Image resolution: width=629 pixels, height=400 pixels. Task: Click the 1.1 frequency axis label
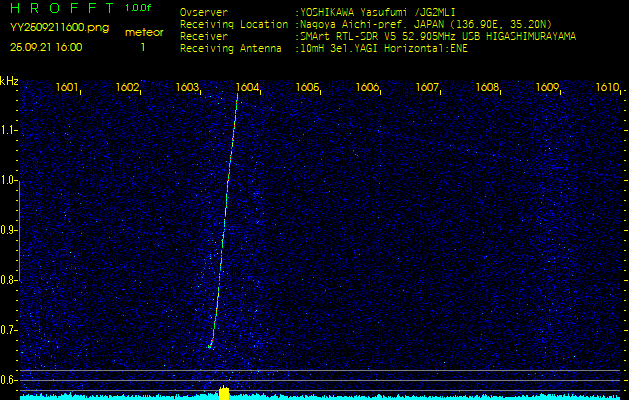click(x=9, y=130)
